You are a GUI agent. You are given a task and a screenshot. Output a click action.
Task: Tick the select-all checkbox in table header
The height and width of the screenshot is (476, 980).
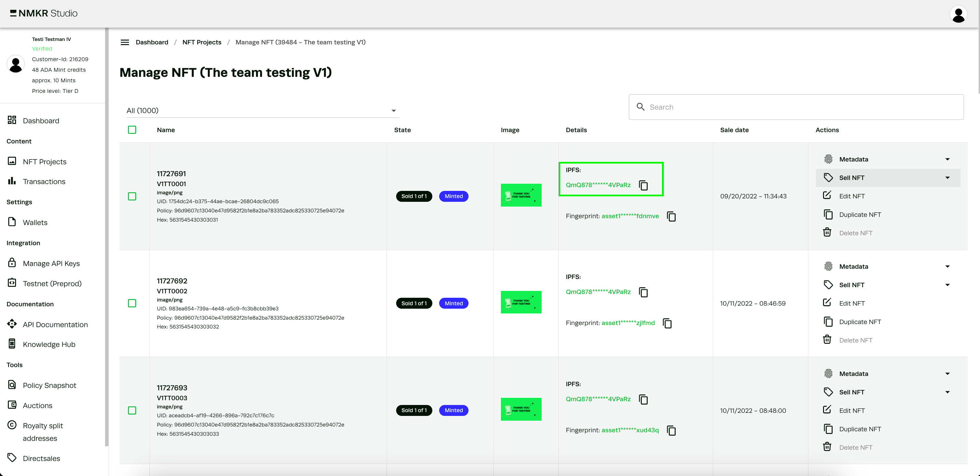132,130
